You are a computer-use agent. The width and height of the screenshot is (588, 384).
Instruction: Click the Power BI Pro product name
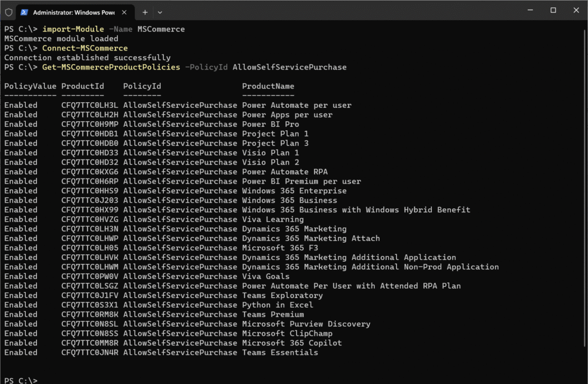click(x=270, y=124)
